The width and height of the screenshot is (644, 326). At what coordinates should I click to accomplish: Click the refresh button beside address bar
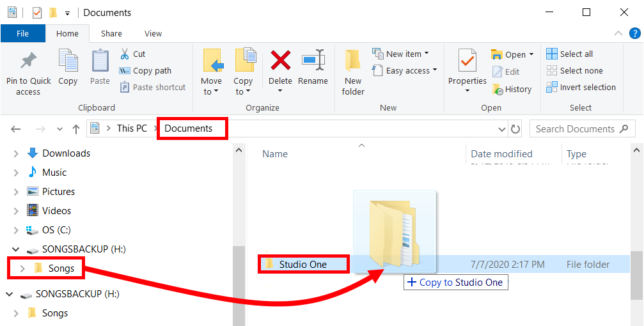pyautogui.click(x=515, y=129)
